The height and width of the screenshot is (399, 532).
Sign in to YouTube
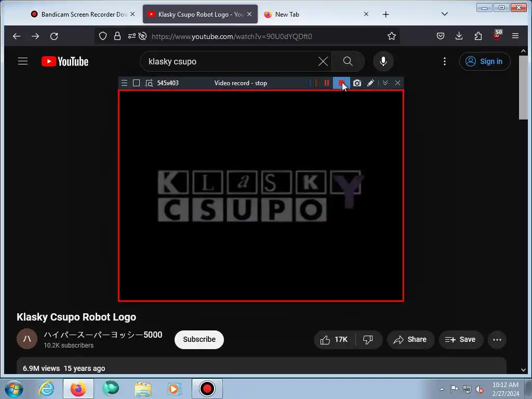click(x=485, y=61)
